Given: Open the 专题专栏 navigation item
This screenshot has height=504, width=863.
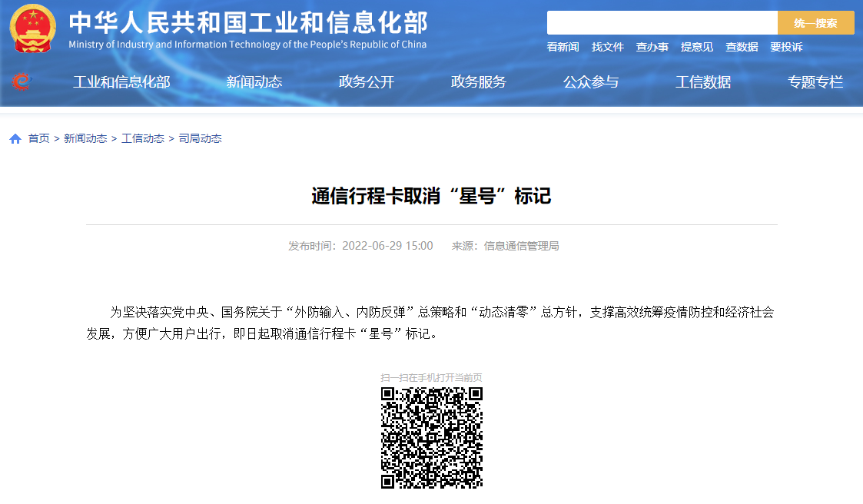Looking at the screenshot, I should click(815, 82).
